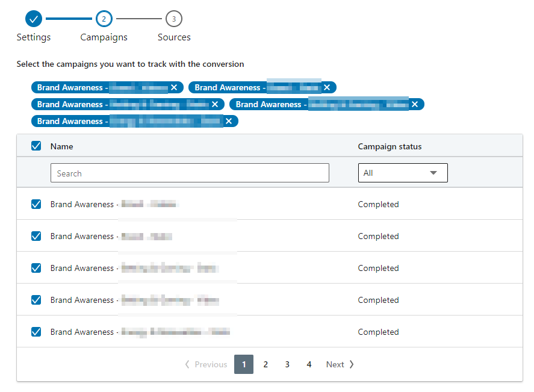Screen dimensions: 534x392
Task: Click the fifth row Brand Awareness campaign name
Action: click(x=140, y=332)
